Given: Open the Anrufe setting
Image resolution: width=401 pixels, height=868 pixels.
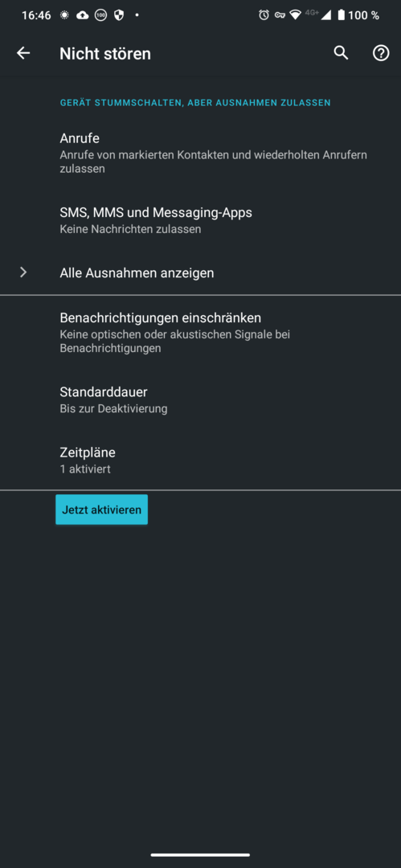Looking at the screenshot, I should 201,153.
